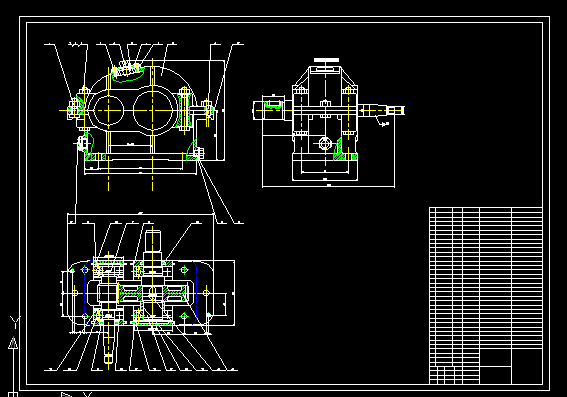Click the large blank title block cell at right
This screenshot has width=567, height=397.
tap(527, 366)
